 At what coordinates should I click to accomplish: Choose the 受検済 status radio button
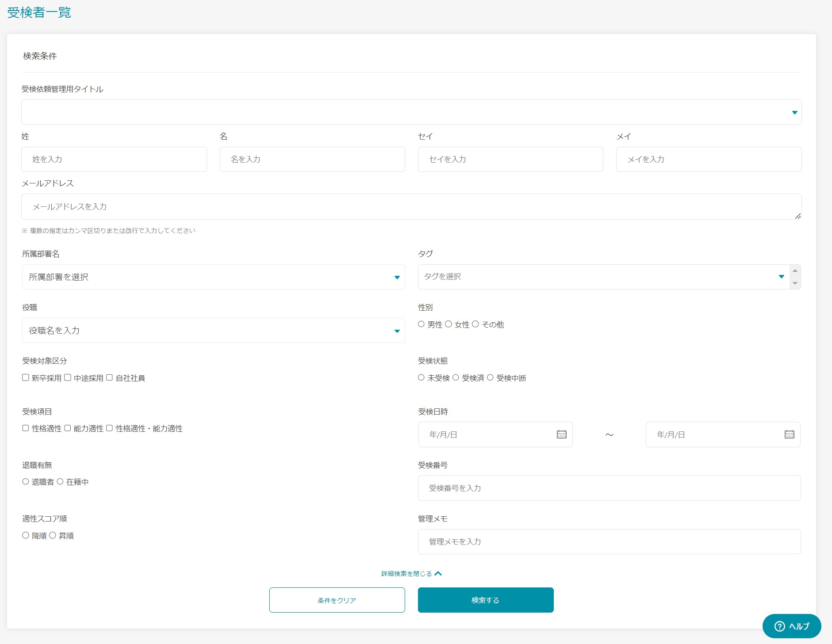tap(456, 377)
